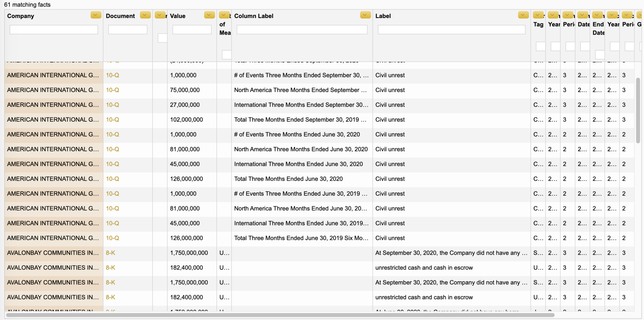Click the Document filter input field

tap(128, 30)
